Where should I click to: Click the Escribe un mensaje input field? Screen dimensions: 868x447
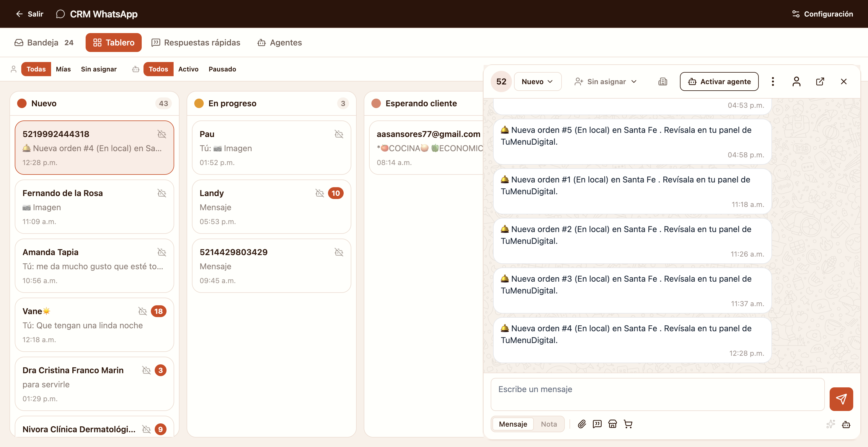[x=657, y=394]
